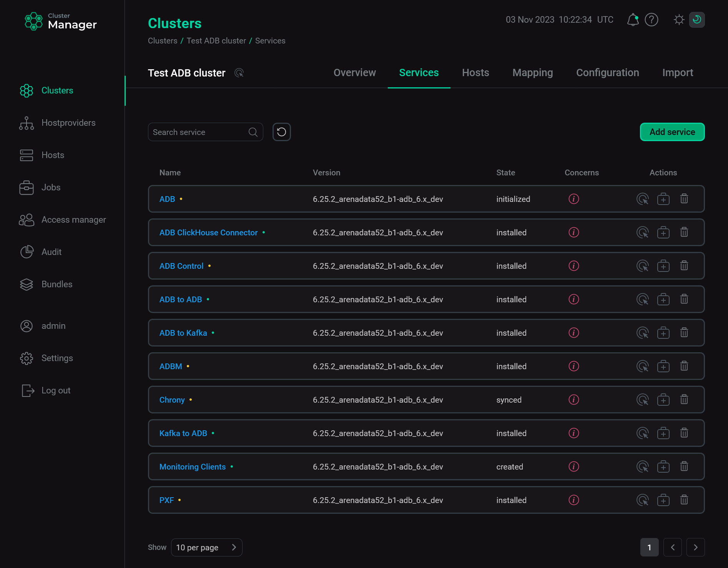This screenshot has height=568, width=728.
Task: Select page 1 in pagination
Action: point(650,547)
